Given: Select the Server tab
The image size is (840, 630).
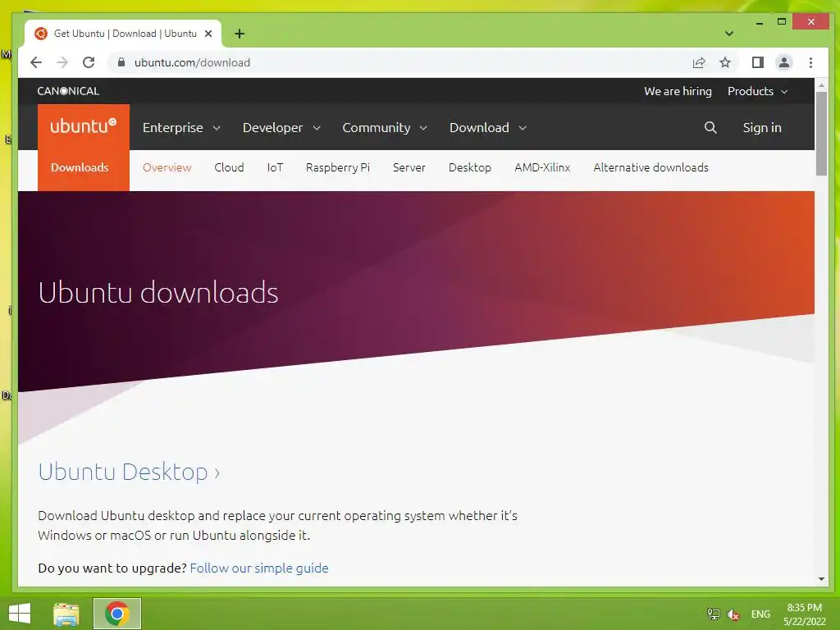Looking at the screenshot, I should 409,167.
